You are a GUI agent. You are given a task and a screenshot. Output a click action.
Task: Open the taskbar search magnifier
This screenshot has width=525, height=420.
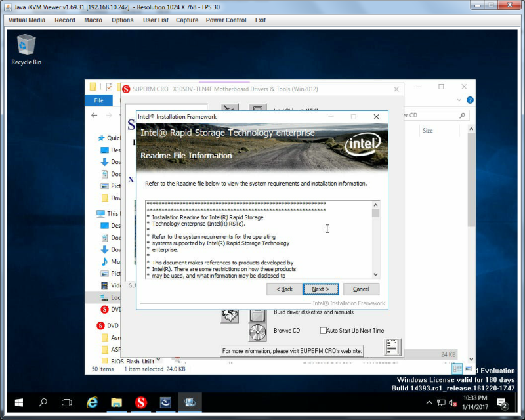click(x=43, y=402)
